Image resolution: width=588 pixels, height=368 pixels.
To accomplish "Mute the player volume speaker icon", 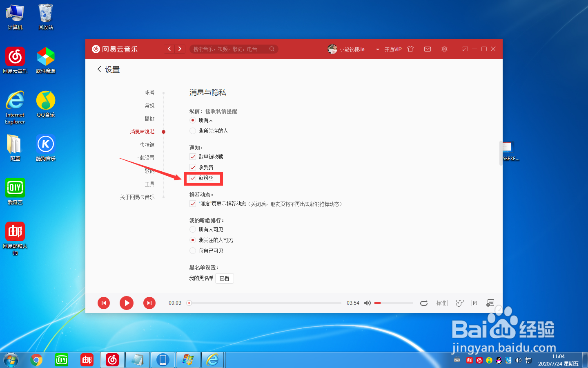I will (367, 303).
